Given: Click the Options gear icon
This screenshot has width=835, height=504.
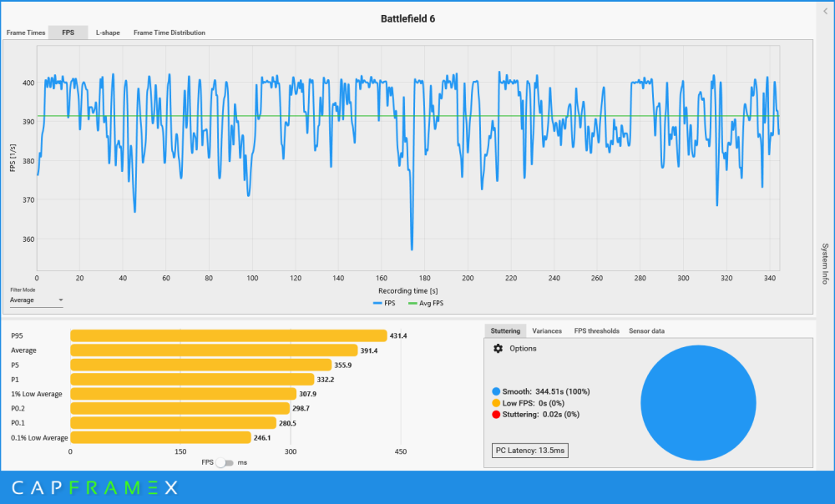Looking at the screenshot, I should 498,348.
